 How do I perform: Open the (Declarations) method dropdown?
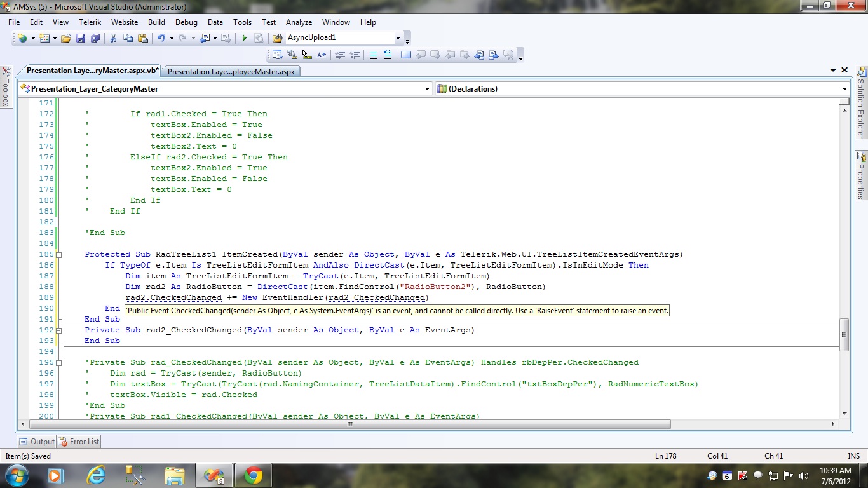tap(844, 89)
